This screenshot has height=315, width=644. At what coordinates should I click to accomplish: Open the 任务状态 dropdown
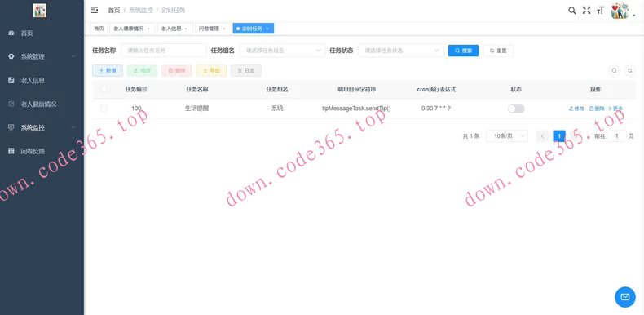(x=401, y=51)
